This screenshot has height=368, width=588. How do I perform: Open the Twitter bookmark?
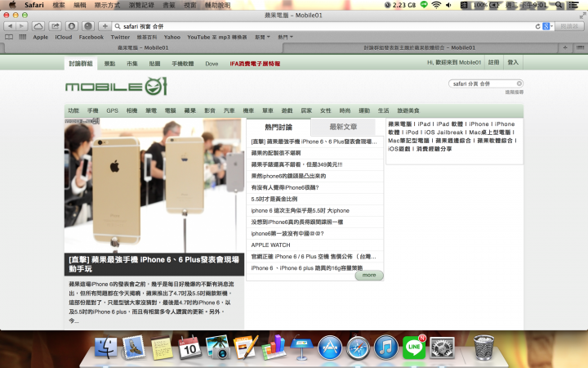[x=120, y=37]
